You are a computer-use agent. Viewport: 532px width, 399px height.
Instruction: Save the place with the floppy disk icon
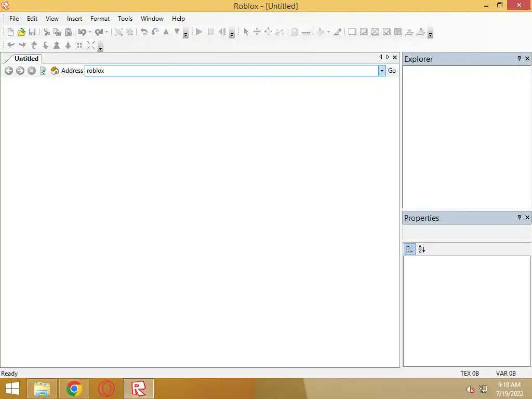pyautogui.click(x=32, y=32)
